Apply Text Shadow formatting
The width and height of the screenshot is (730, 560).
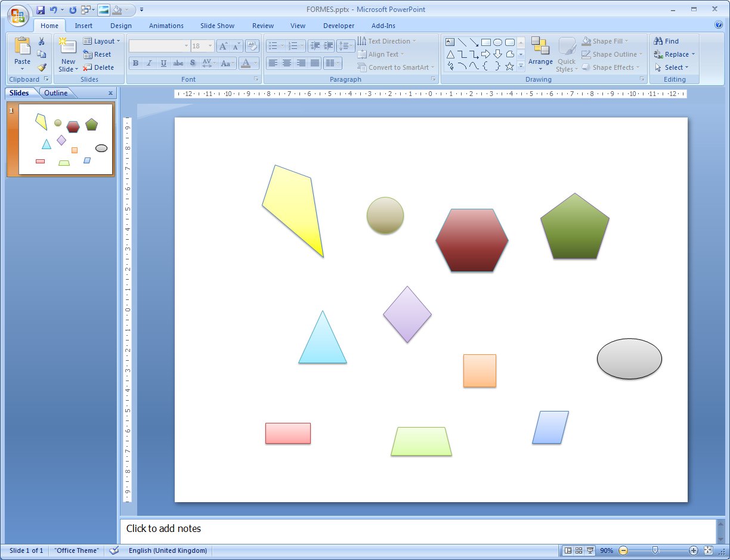click(x=193, y=63)
